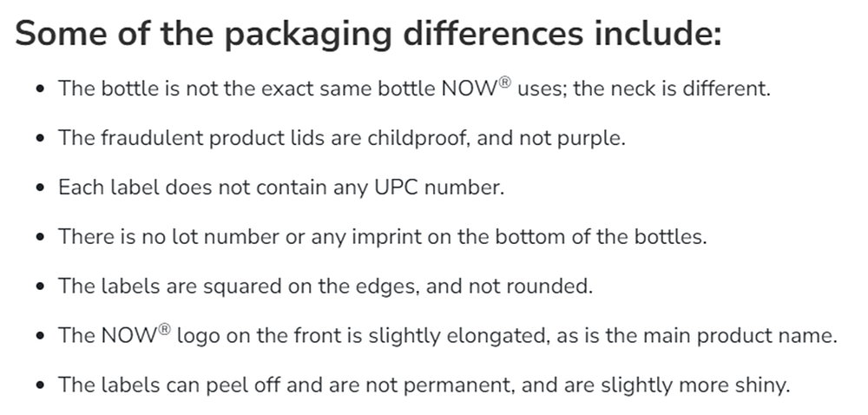Click the sentence about elongated NOW logo
This screenshot has height=415, width=868.
click(446, 336)
